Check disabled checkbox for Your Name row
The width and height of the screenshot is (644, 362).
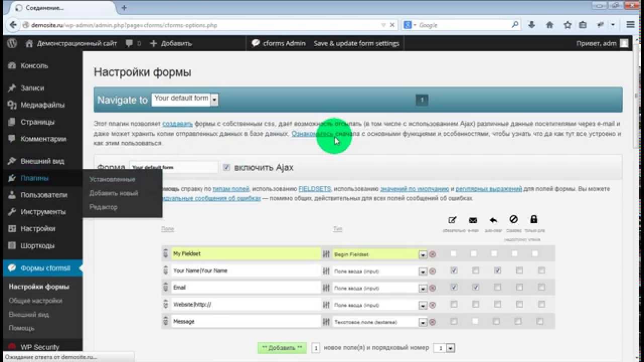519,270
